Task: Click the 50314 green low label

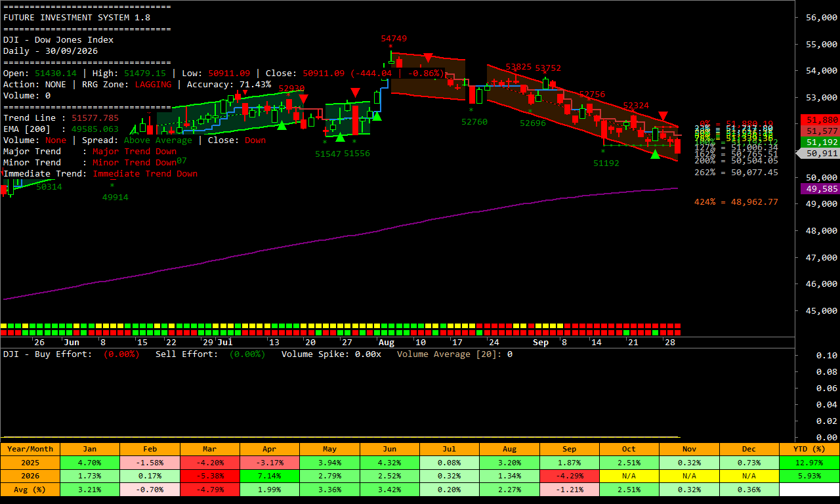Action: tap(49, 186)
